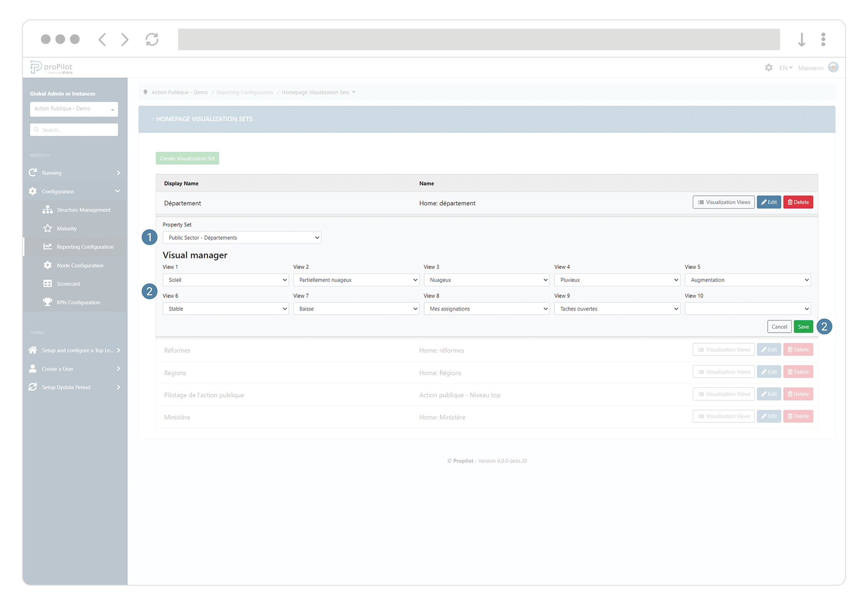Go to Node Configuration with the gear icon

(x=80, y=265)
